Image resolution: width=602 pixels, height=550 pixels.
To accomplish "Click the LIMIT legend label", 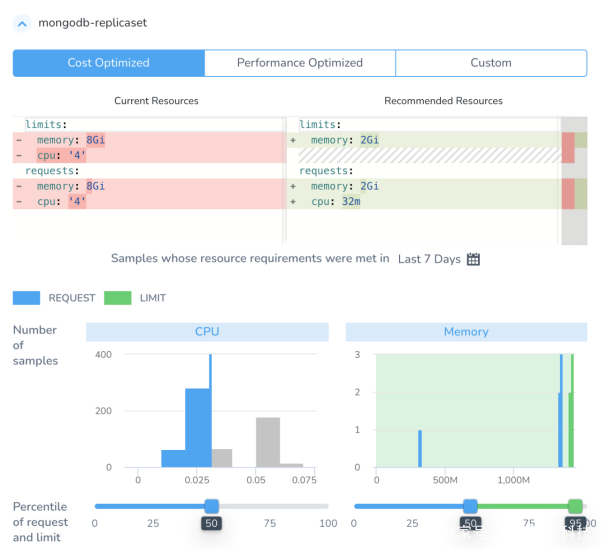I will tap(153, 298).
